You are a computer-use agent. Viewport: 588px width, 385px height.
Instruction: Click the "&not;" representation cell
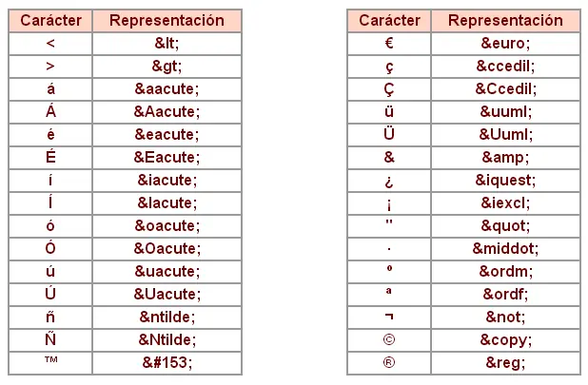[x=505, y=317]
